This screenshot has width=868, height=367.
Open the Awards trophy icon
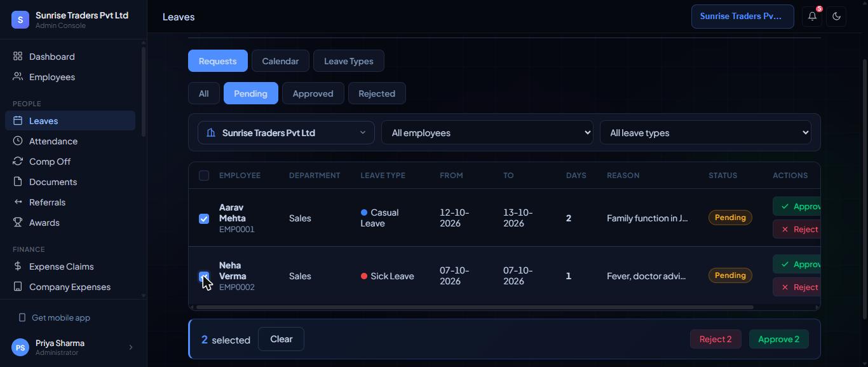18,223
